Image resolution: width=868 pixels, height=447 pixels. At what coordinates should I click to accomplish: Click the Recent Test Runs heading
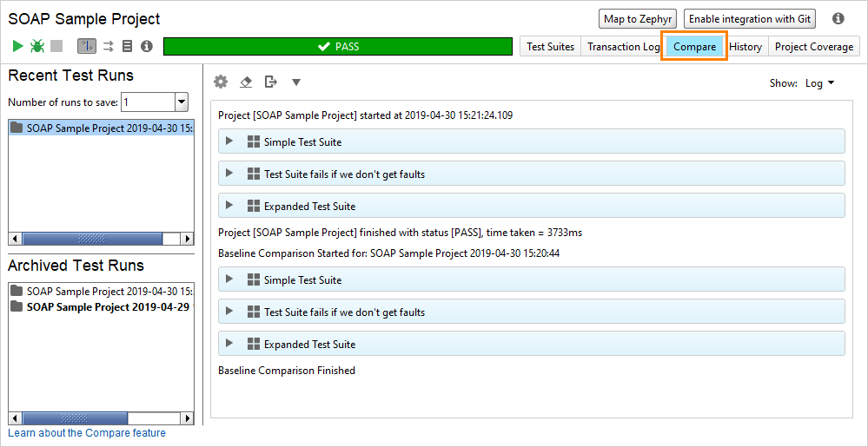coord(71,76)
